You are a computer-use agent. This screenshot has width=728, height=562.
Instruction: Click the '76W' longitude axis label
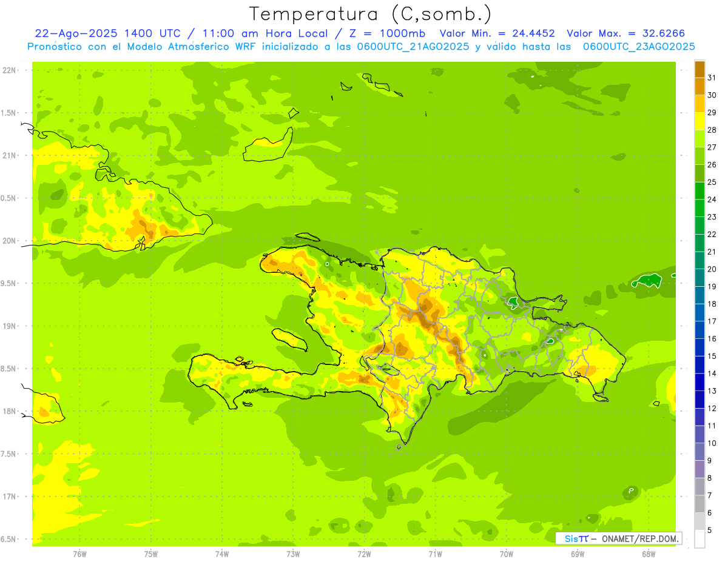click(79, 554)
